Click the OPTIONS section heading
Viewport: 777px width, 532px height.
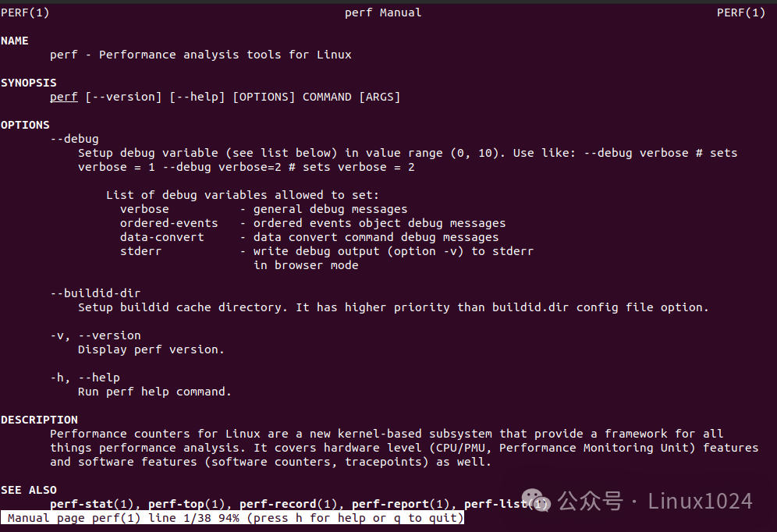click(25, 125)
